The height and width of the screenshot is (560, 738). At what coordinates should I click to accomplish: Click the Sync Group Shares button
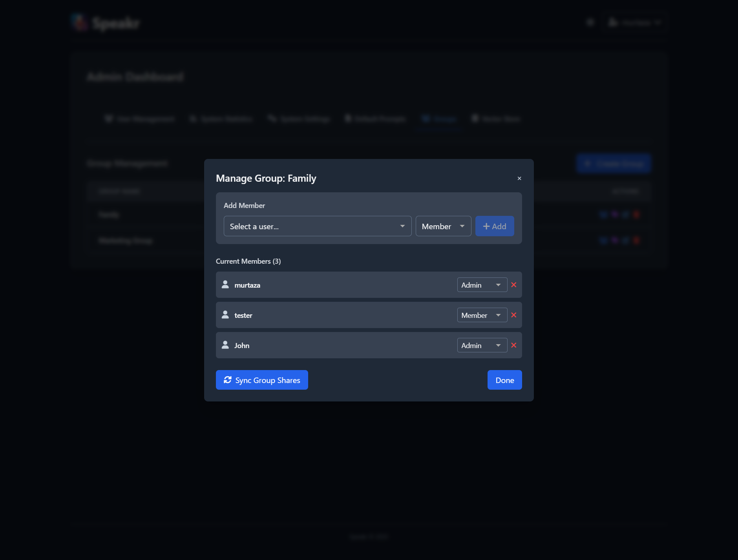(261, 380)
